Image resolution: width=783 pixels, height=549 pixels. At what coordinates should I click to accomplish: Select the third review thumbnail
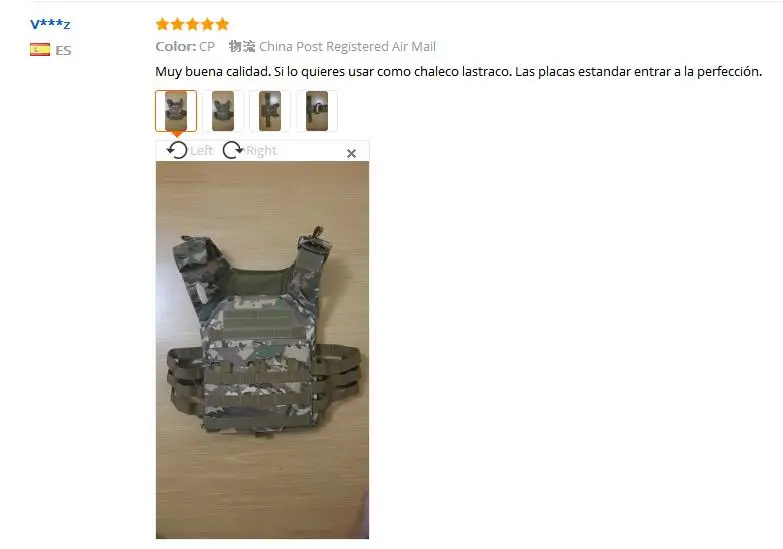click(270, 111)
